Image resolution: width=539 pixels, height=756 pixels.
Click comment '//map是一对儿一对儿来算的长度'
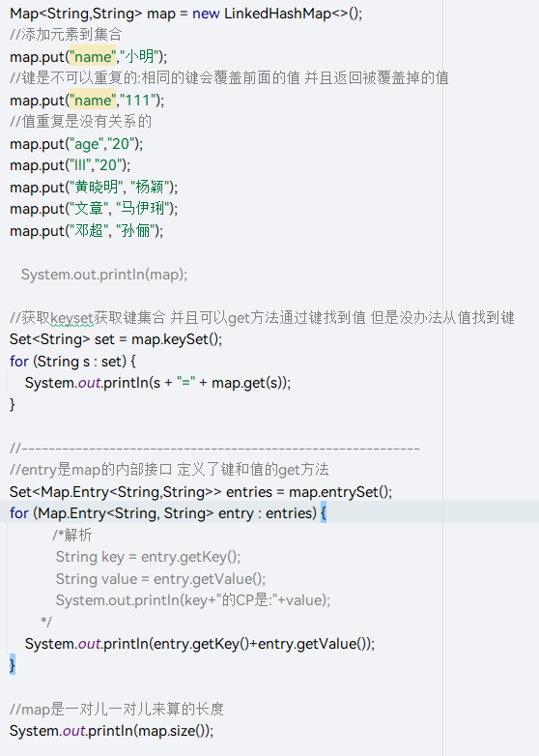pos(117,710)
